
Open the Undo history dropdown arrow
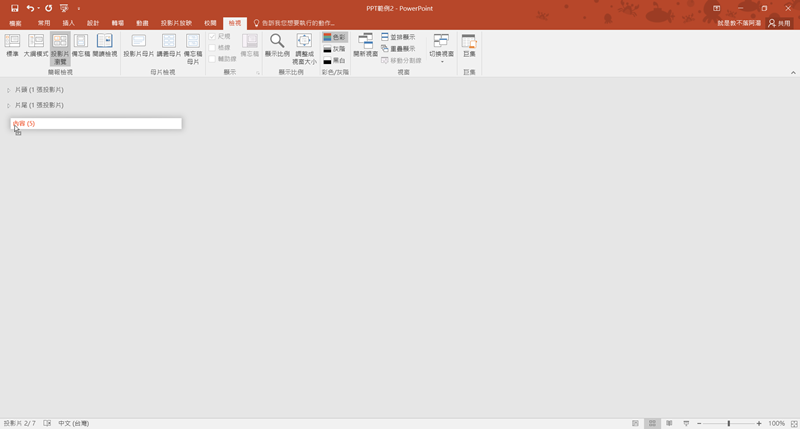38,8
